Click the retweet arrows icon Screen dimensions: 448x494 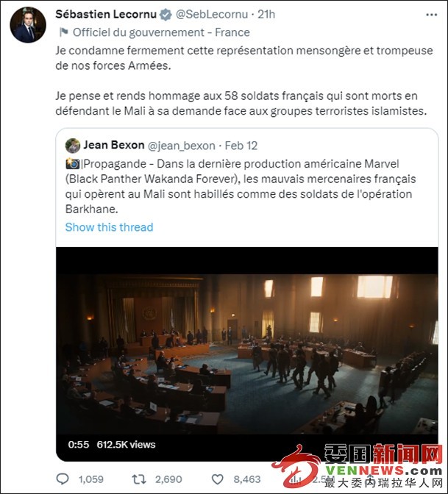point(139,479)
